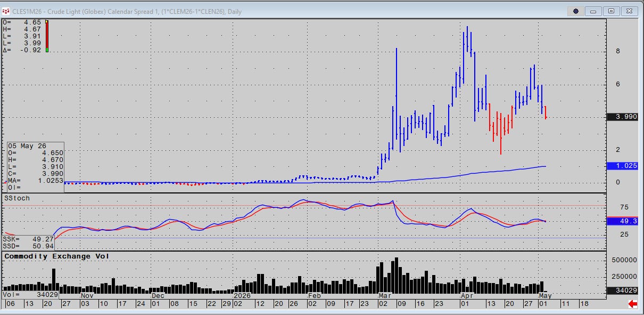Click the 49.3 stochastic value tag

tap(622, 221)
